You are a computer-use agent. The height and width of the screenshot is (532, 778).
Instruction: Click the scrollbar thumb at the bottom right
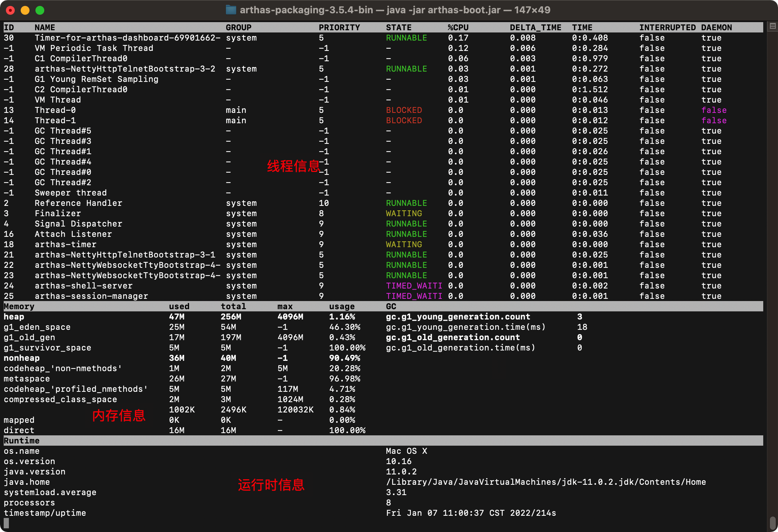[x=772, y=523]
